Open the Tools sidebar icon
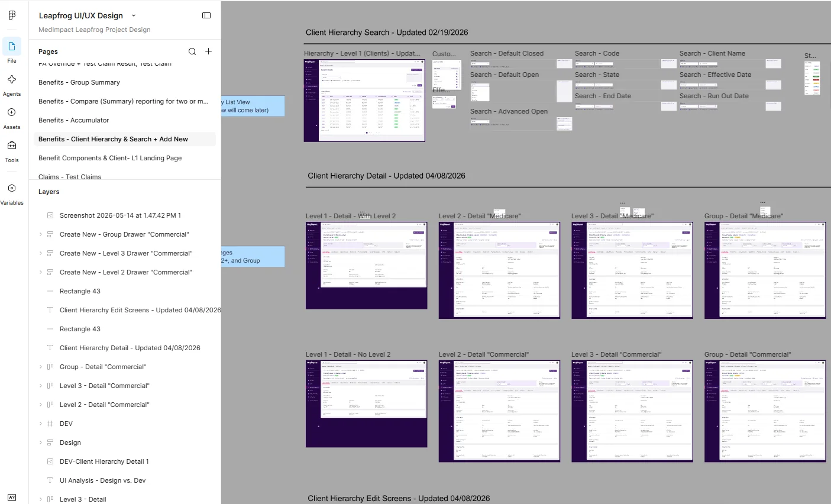Screen dimensions: 831x504 click(12, 146)
